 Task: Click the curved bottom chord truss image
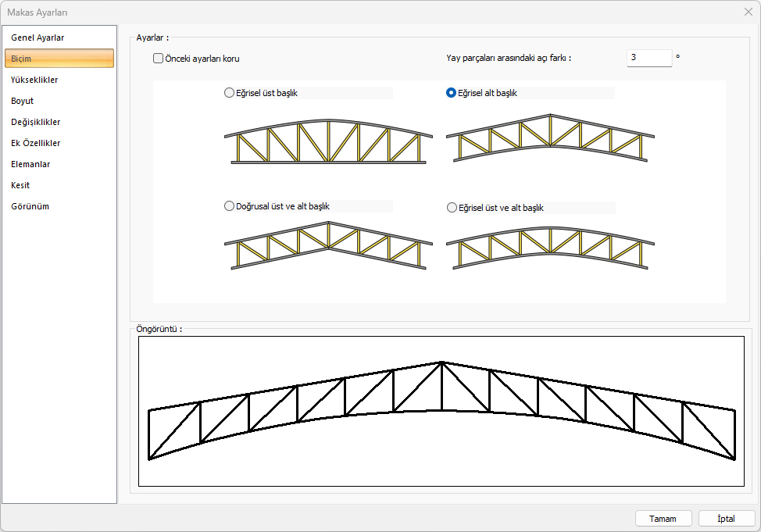pyautogui.click(x=550, y=137)
